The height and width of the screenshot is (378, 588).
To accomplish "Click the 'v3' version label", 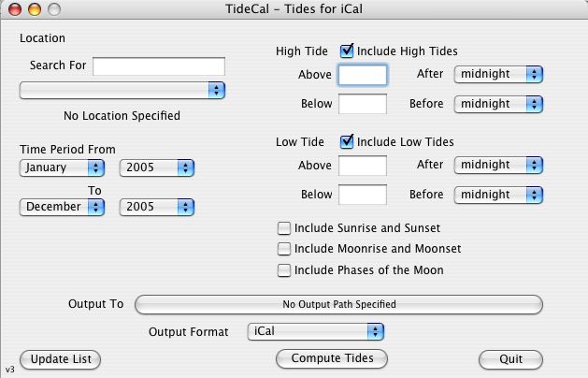I will click(x=10, y=370).
